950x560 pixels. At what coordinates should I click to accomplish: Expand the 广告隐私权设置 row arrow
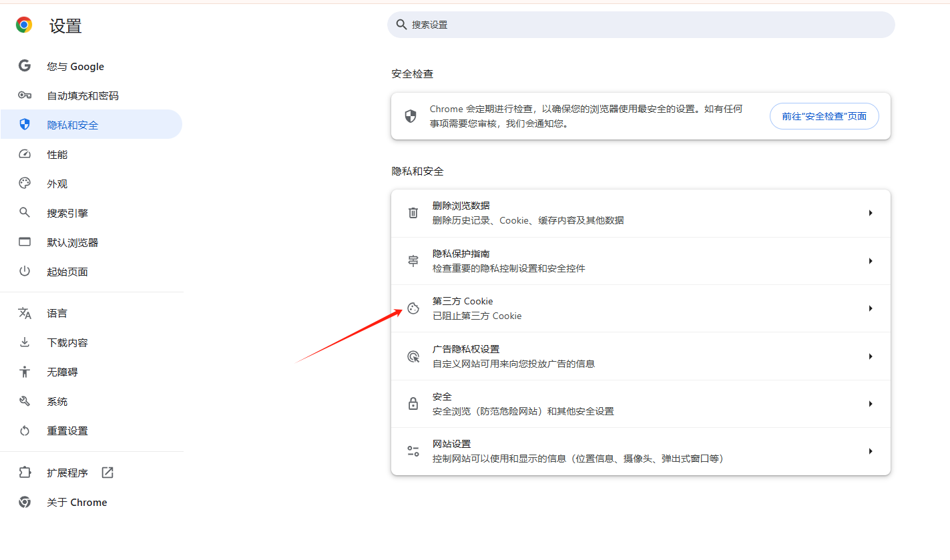pos(871,356)
